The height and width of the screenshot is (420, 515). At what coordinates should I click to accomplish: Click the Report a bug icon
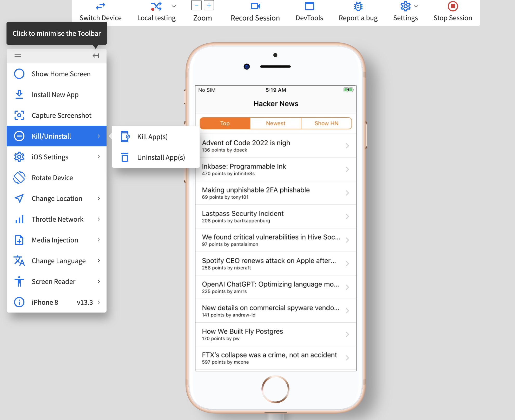coord(358,6)
